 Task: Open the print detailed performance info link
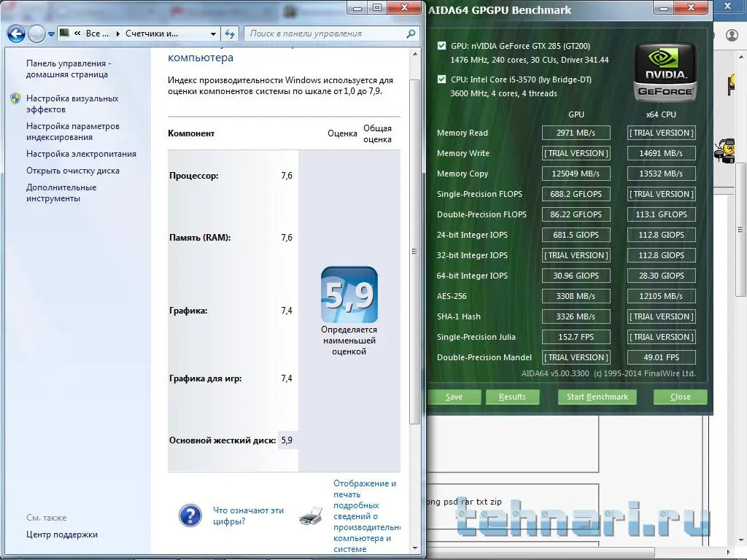366,516
